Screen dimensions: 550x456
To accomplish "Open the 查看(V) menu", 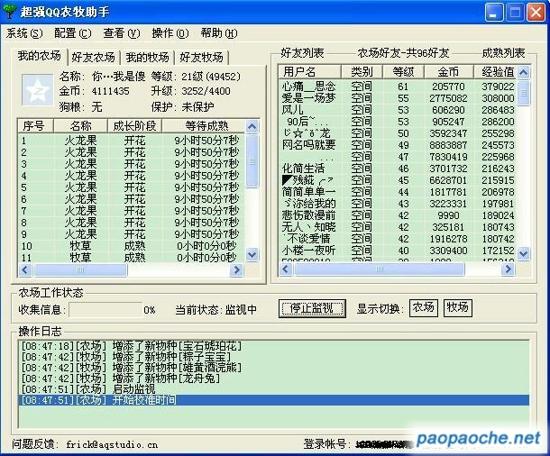I will (121, 33).
